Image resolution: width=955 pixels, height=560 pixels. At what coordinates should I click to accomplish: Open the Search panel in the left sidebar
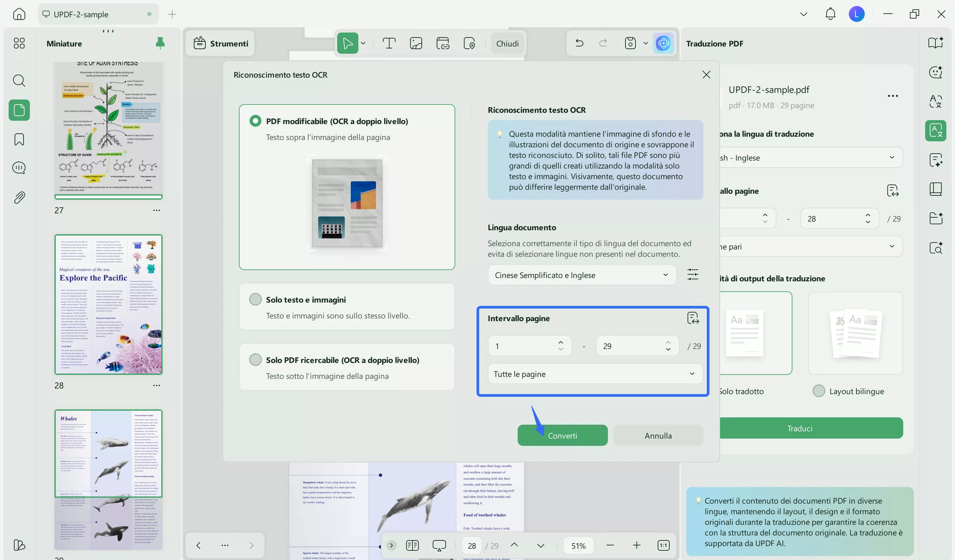click(x=19, y=81)
